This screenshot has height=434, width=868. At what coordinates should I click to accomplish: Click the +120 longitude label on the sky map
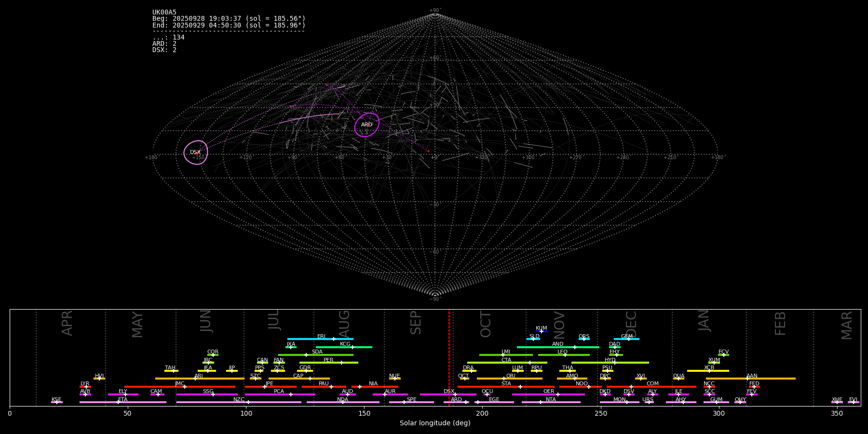point(245,158)
